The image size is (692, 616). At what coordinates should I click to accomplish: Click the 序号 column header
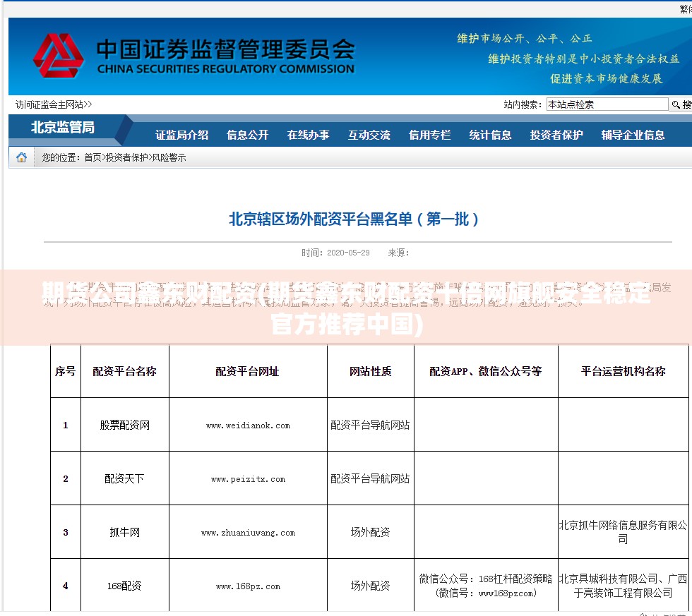click(x=65, y=371)
